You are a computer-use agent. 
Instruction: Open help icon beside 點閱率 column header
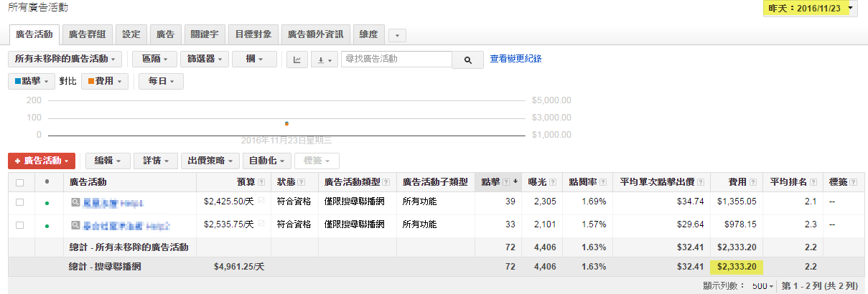coord(604,182)
